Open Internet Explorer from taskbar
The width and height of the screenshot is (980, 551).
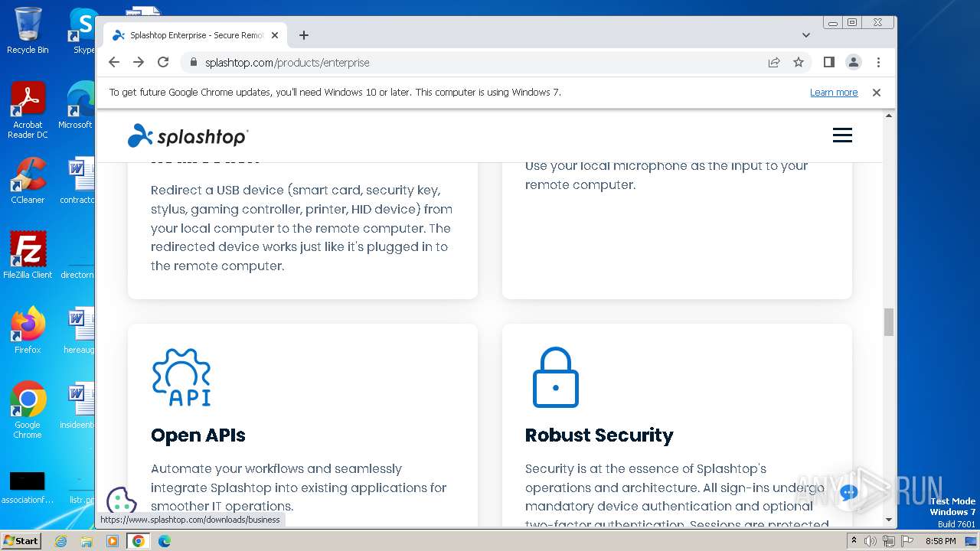(x=61, y=541)
